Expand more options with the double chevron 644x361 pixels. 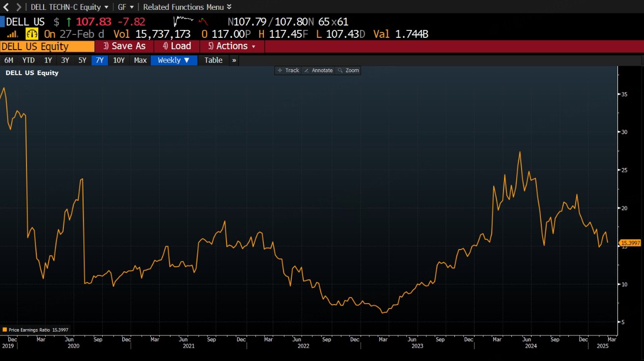[x=234, y=60]
